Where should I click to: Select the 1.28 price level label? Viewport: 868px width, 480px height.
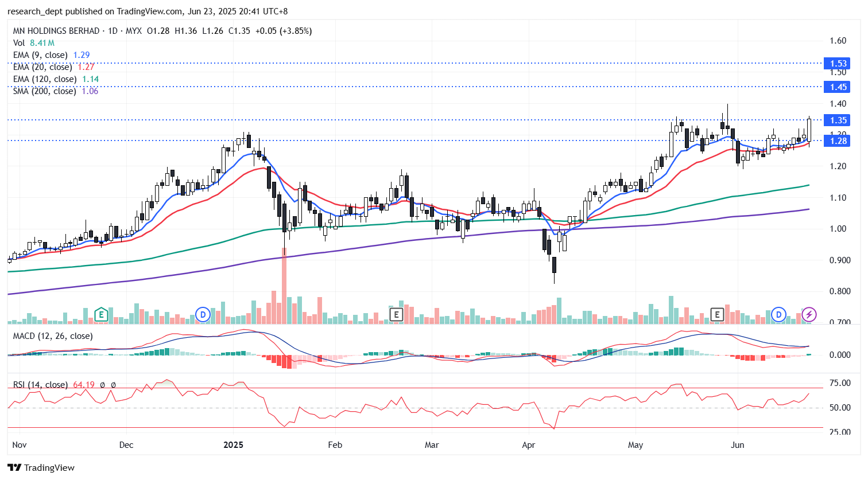(837, 141)
